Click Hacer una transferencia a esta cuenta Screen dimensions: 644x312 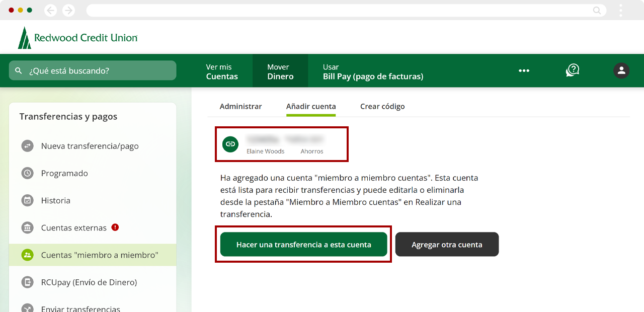(303, 245)
